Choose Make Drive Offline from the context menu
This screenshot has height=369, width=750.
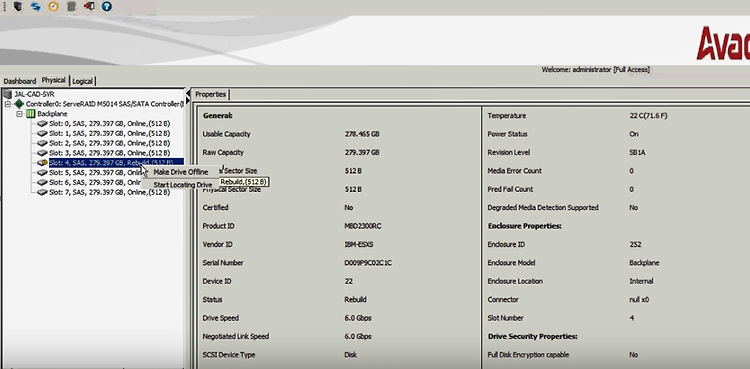click(x=181, y=172)
